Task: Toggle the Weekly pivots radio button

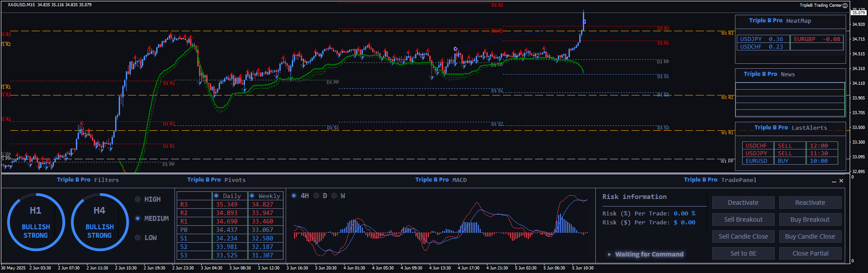Action: tap(252, 196)
